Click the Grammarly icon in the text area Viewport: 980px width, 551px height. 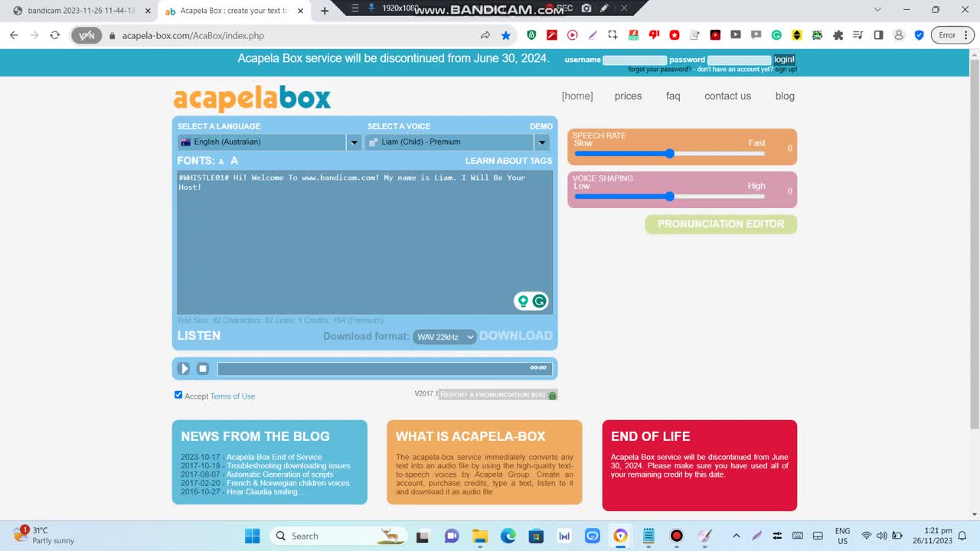click(x=539, y=301)
